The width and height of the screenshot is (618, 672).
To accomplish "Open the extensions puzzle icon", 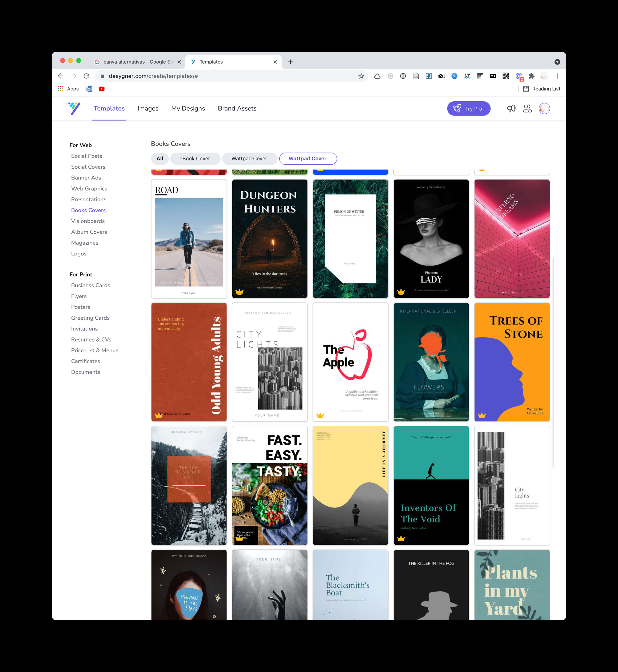I will click(531, 76).
